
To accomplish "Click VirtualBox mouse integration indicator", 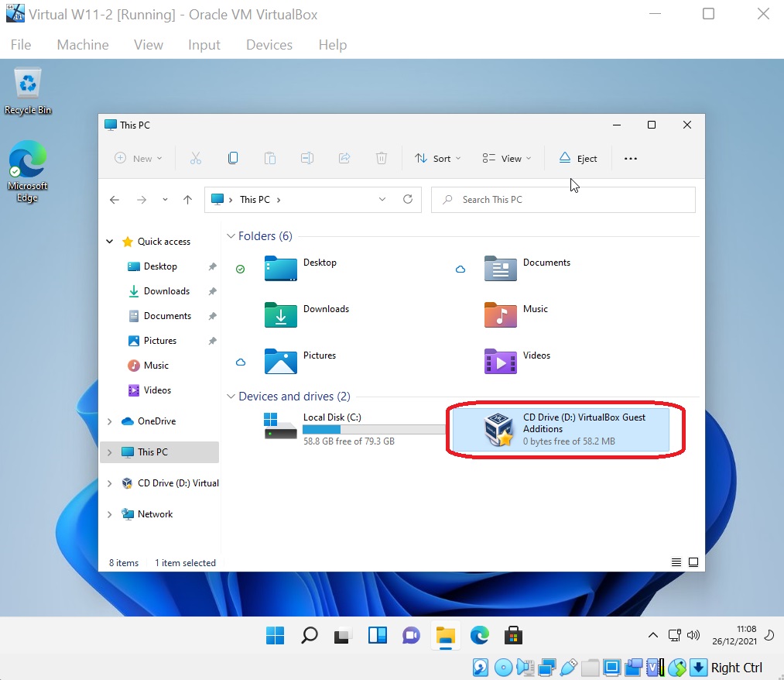I will tap(677, 668).
